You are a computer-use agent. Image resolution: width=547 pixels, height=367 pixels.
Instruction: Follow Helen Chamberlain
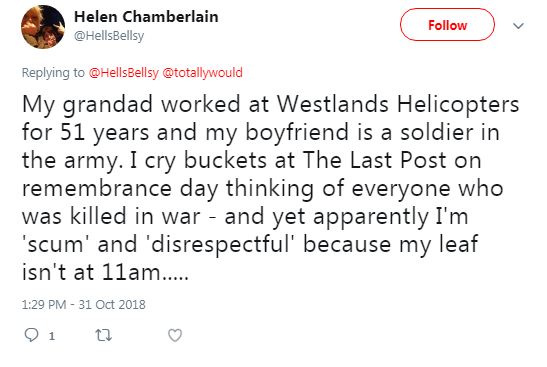[447, 25]
